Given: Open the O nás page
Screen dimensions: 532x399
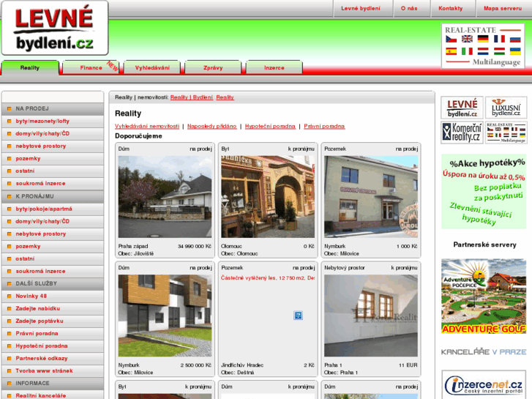Looking at the screenshot, I should tap(409, 8).
